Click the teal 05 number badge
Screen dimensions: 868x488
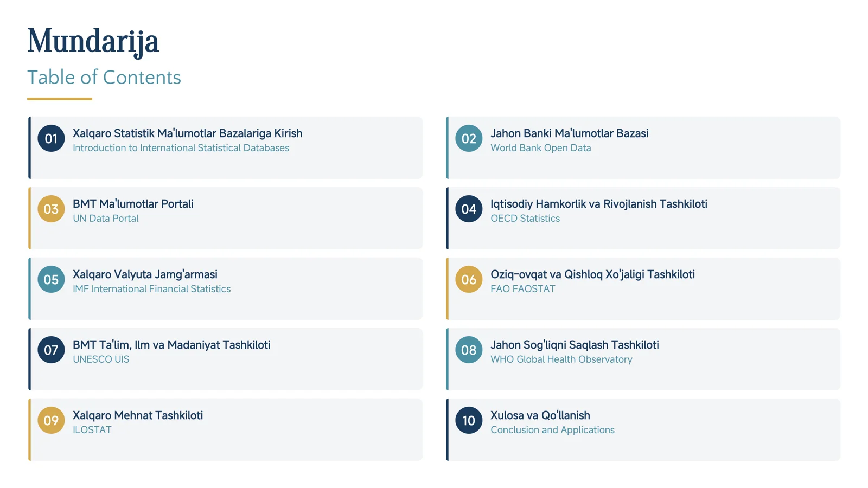coord(51,279)
